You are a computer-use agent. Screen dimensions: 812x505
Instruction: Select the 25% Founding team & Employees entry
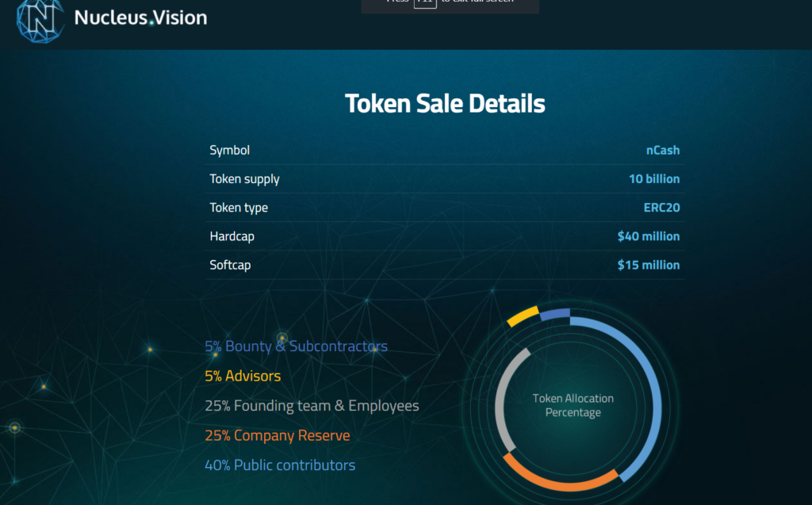click(x=312, y=406)
